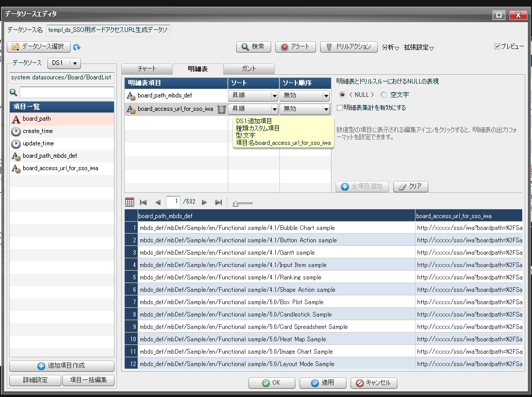
Task: Open the sort dropdown for board_path_mbds_def
Action: [x=253, y=96]
